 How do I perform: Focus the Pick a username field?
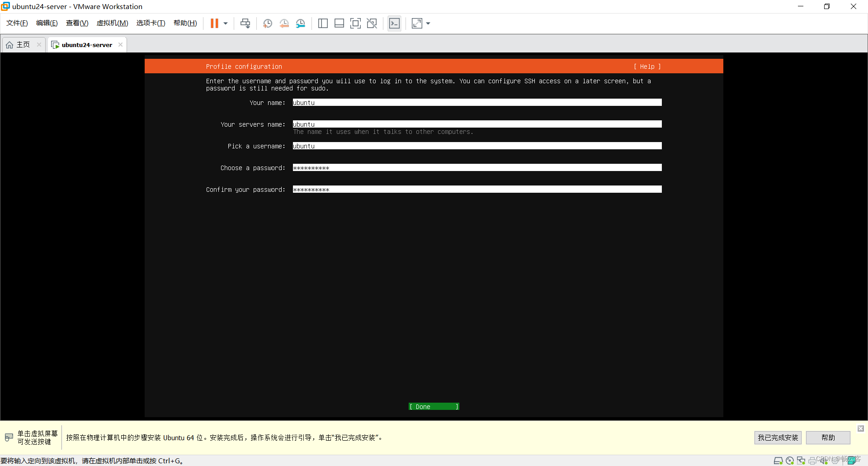coord(477,146)
